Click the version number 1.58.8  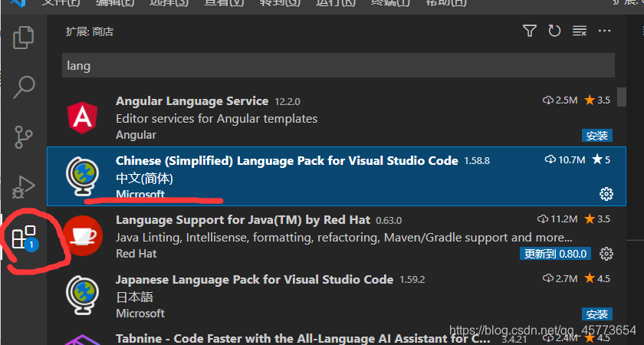pos(477,161)
